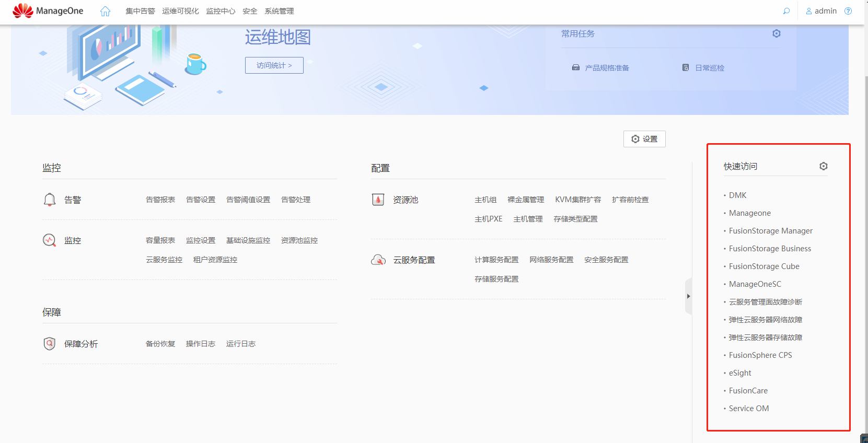Screen dimensions: 868x443
Task: Open the DMK quick access link
Action: pos(738,195)
